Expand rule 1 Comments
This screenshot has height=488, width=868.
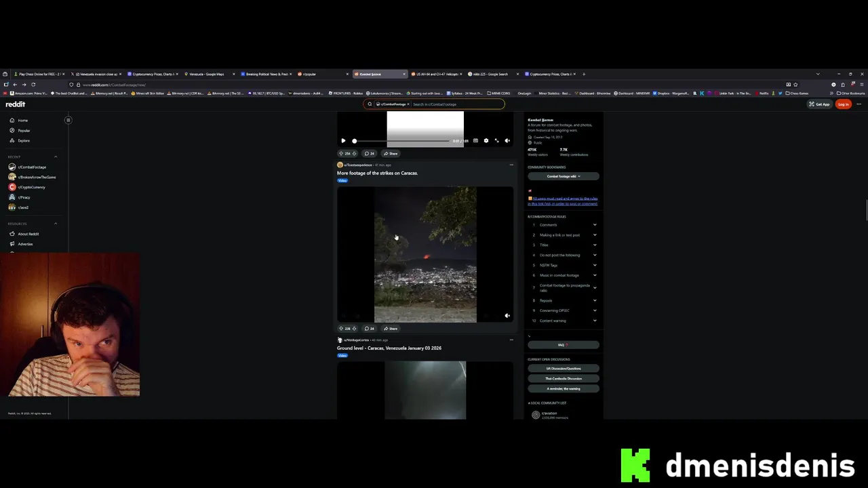click(563, 225)
